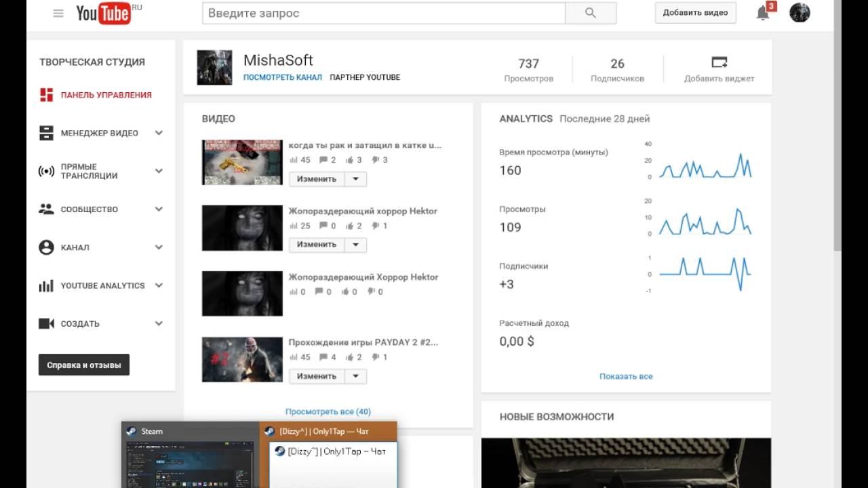Open 'Прохождение игры PAYDAY 2 #2' title
868x488 pixels.
tap(363, 342)
